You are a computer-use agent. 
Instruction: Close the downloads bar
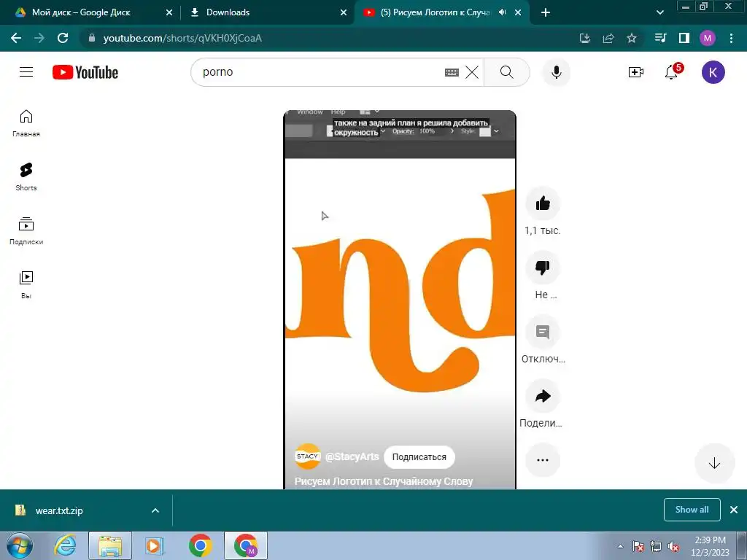pos(734,510)
